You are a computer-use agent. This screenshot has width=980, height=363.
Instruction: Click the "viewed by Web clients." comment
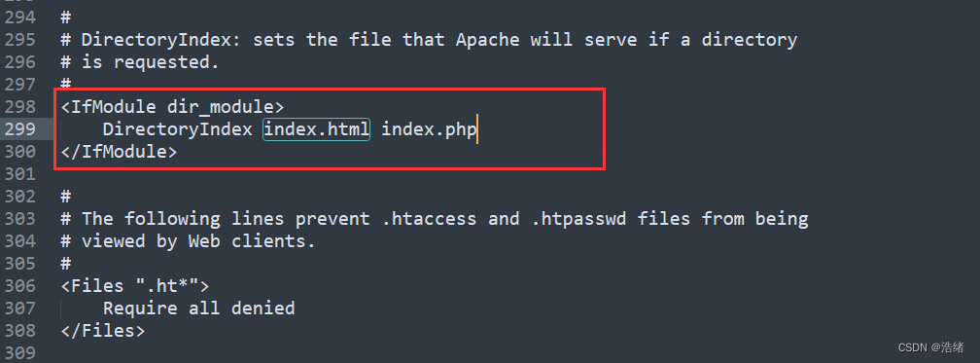click(x=198, y=241)
